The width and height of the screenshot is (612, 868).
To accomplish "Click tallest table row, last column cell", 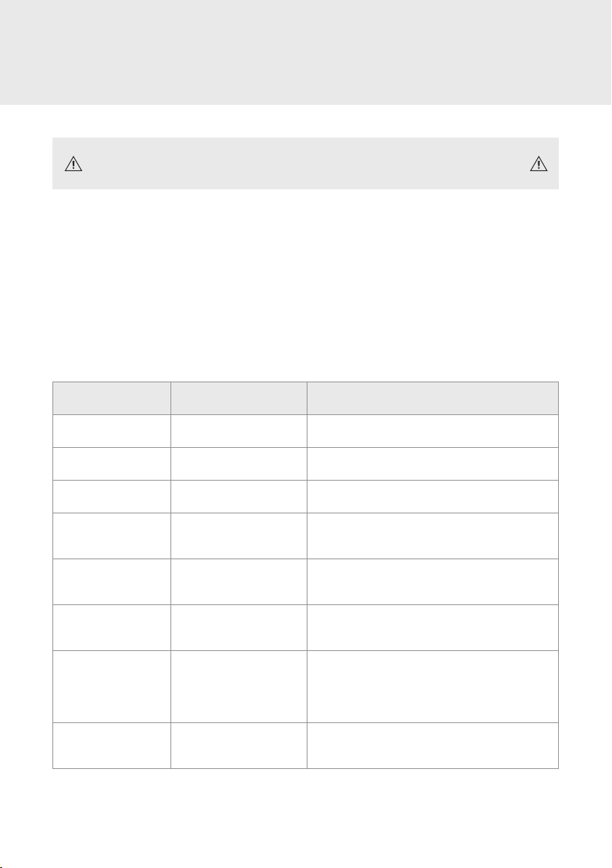I will (x=433, y=687).
